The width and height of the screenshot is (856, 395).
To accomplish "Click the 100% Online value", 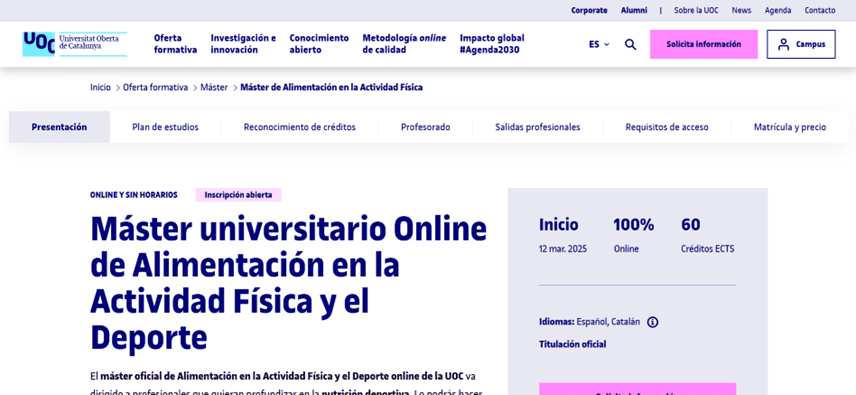I will (633, 236).
